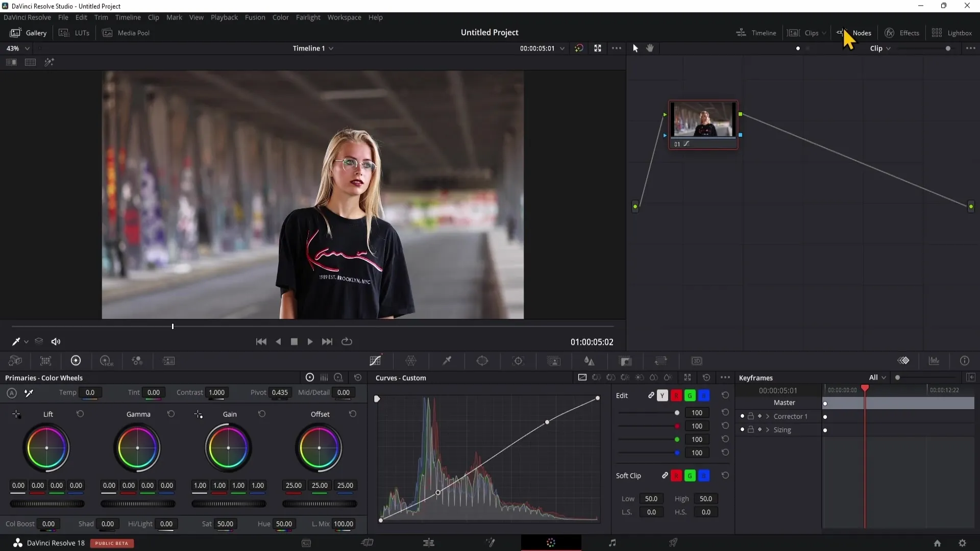This screenshot has width=980, height=551.
Task: Toggle lock on Corrector 1 keyframe track
Action: coord(751,416)
